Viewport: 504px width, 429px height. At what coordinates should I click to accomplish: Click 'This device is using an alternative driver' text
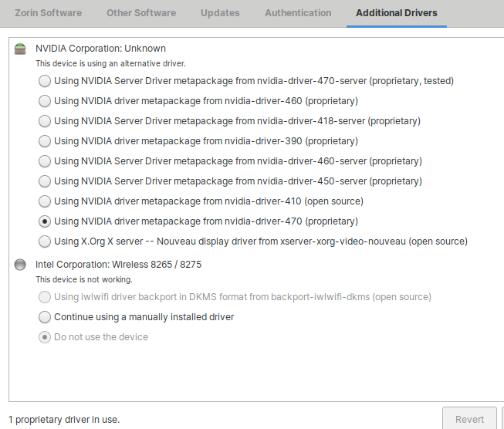pyautogui.click(x=110, y=63)
